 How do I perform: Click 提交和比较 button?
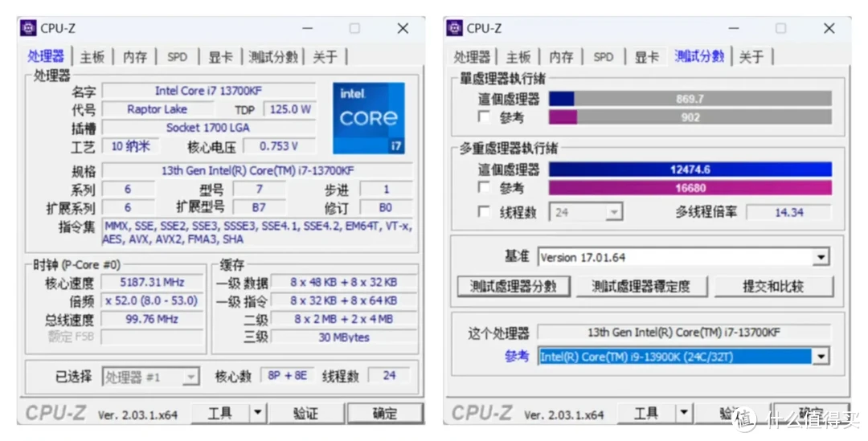773,286
